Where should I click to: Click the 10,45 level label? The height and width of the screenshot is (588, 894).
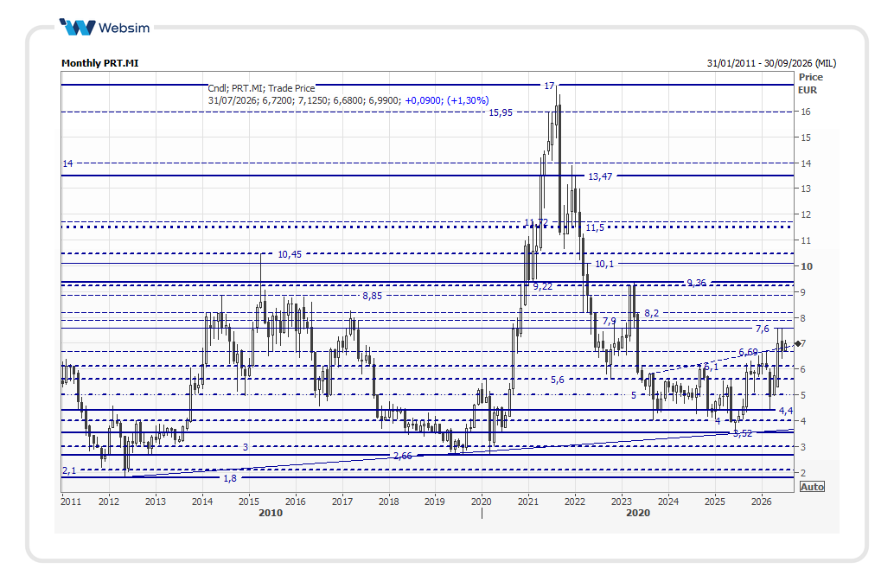click(290, 254)
